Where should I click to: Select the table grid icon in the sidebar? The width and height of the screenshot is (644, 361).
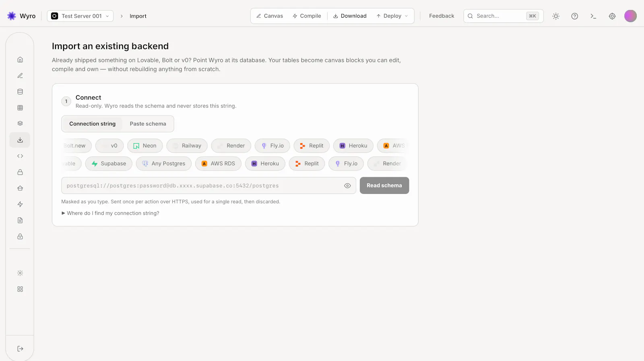[20, 108]
